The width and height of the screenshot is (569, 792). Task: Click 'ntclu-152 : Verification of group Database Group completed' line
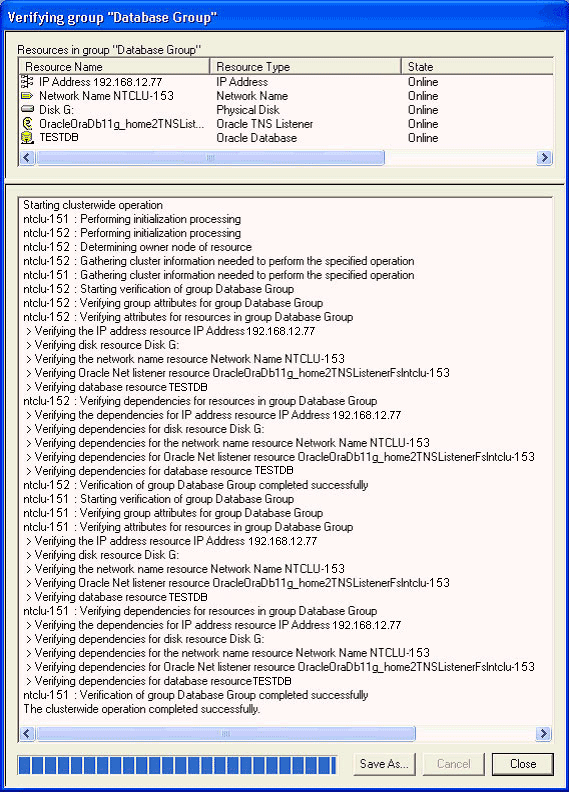click(195, 485)
